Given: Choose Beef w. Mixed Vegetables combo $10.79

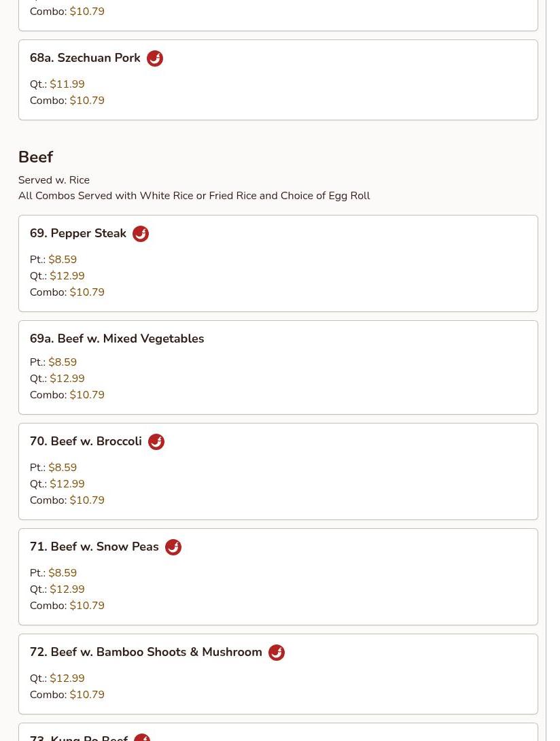Looking at the screenshot, I should click(87, 394).
